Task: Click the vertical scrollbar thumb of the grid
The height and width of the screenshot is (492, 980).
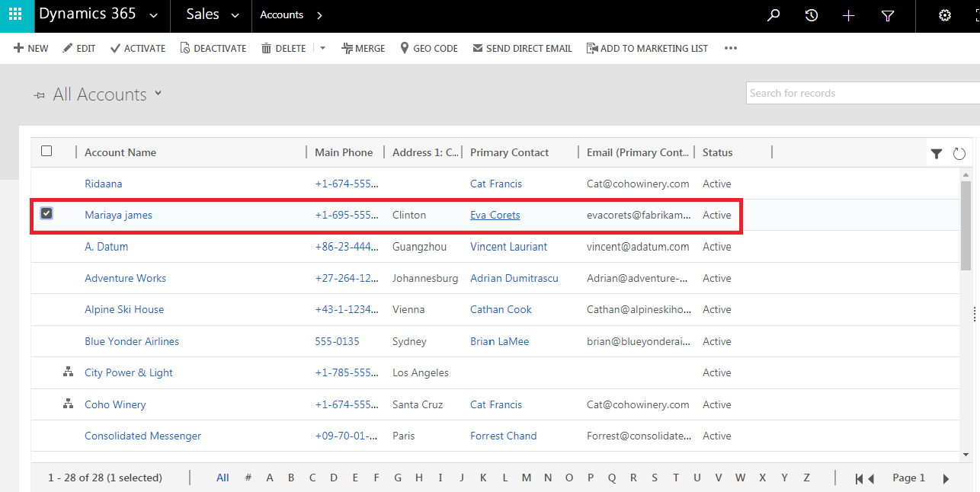Action: 966,225
